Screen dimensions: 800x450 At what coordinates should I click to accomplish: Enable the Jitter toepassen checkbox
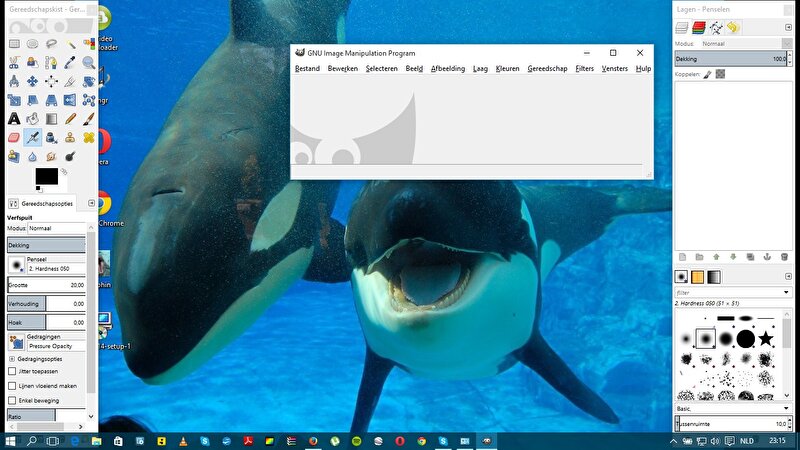(12, 371)
